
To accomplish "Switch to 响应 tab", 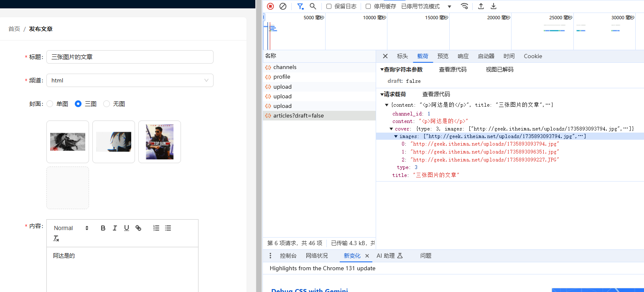I will (463, 56).
